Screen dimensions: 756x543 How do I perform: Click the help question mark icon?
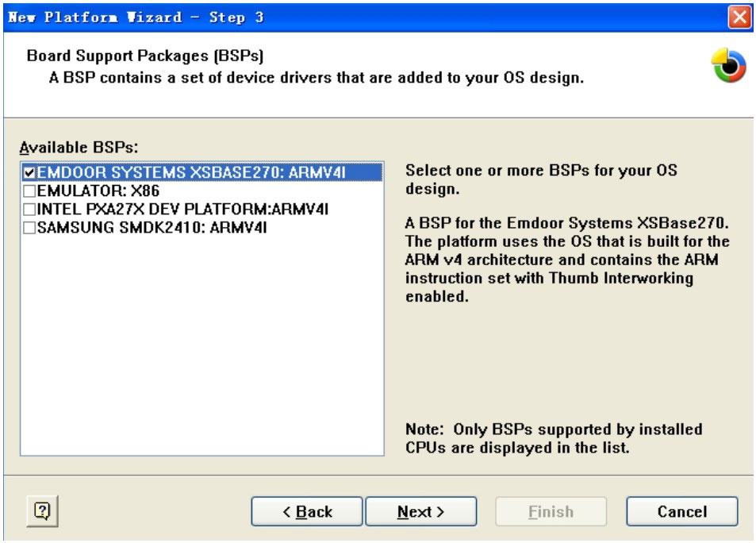point(42,510)
